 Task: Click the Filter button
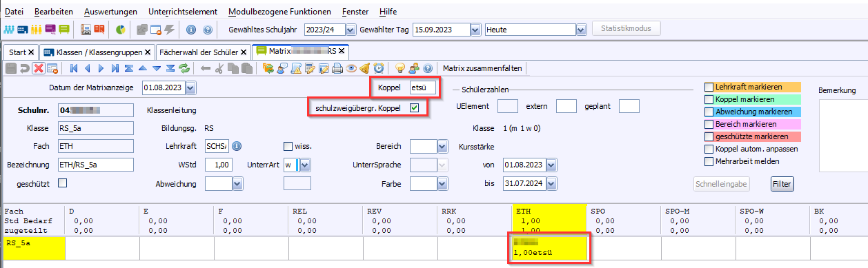point(782,184)
